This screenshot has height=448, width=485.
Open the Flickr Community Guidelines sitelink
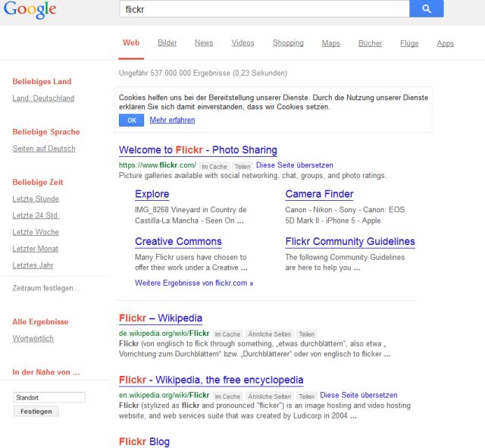click(350, 242)
